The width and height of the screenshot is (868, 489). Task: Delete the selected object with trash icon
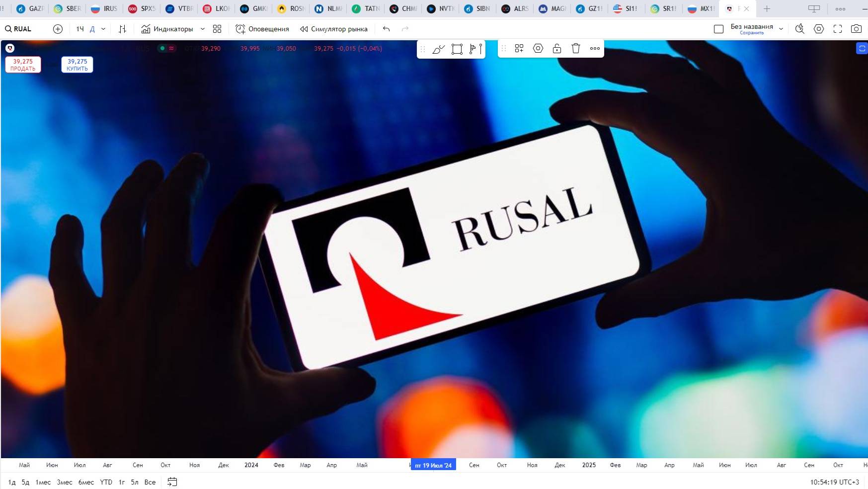[576, 48]
